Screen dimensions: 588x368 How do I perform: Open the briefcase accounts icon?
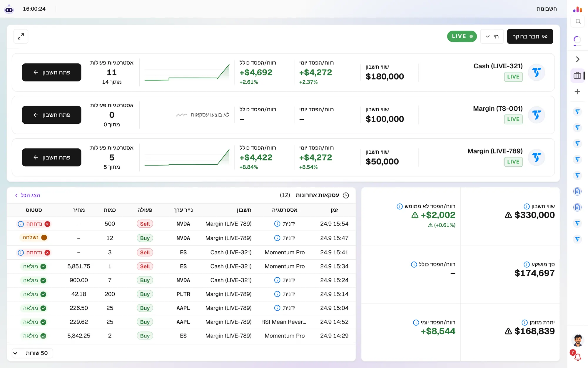point(577,76)
